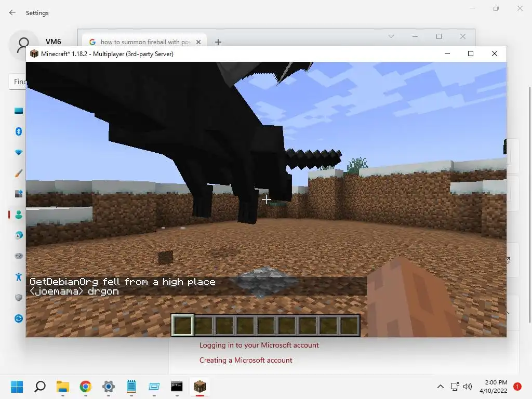Open 'Creating a Microsoft account' link
Viewport: 532px width, 399px height.
click(246, 360)
